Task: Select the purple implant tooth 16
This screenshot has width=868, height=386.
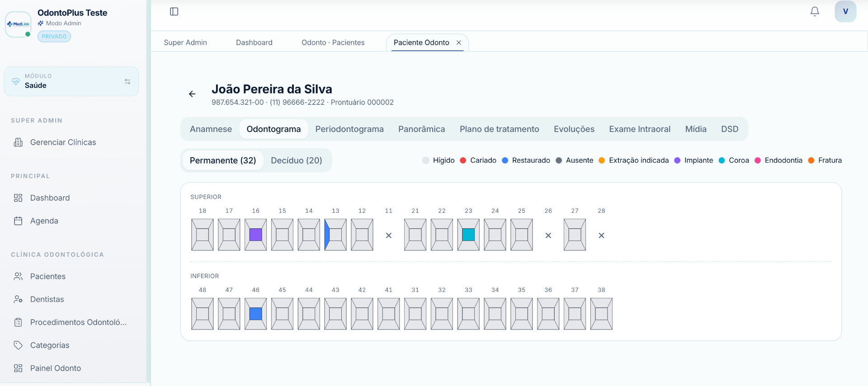Action: pyautogui.click(x=256, y=235)
